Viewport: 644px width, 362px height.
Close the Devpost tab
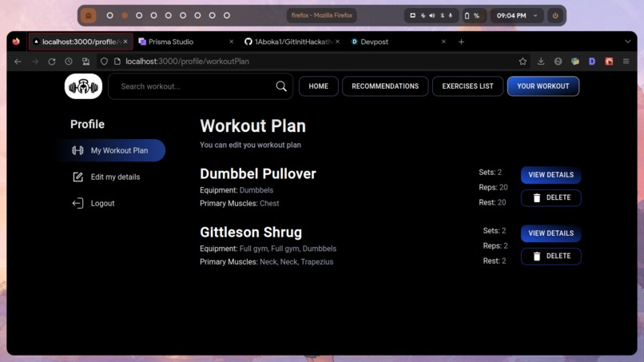[443, 42]
